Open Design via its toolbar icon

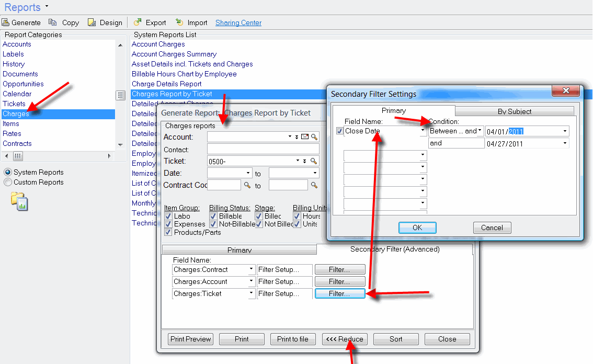coord(92,22)
